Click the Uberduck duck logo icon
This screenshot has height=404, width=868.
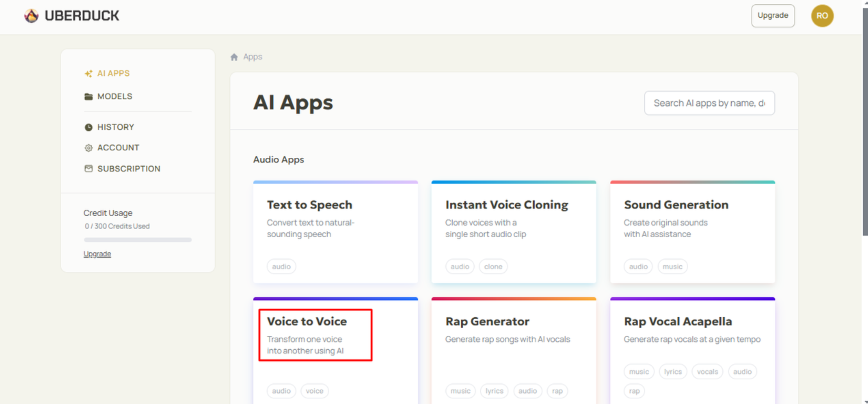pyautogui.click(x=31, y=15)
